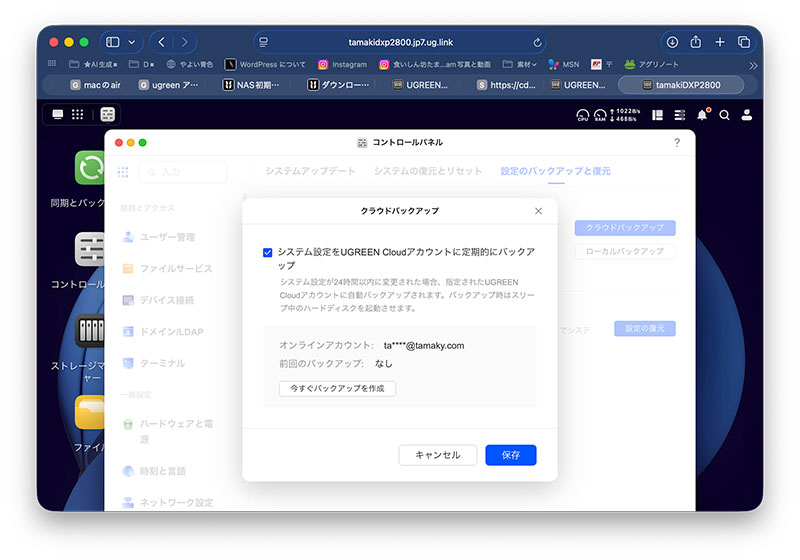Open Safari's downloads icon
The image size is (800, 560).
672,42
